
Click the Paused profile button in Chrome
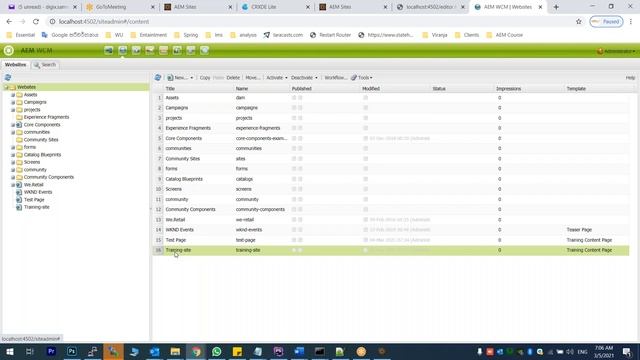click(606, 22)
